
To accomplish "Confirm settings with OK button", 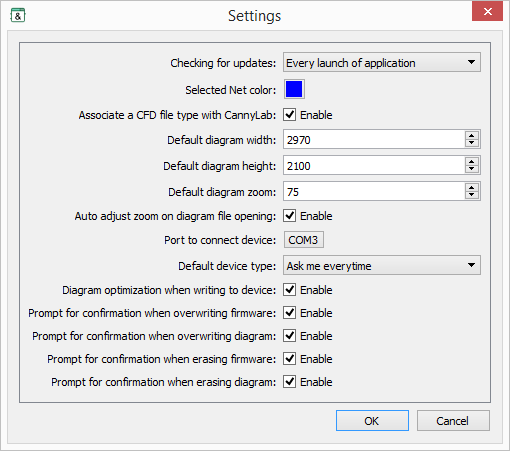I will pyautogui.click(x=372, y=421).
